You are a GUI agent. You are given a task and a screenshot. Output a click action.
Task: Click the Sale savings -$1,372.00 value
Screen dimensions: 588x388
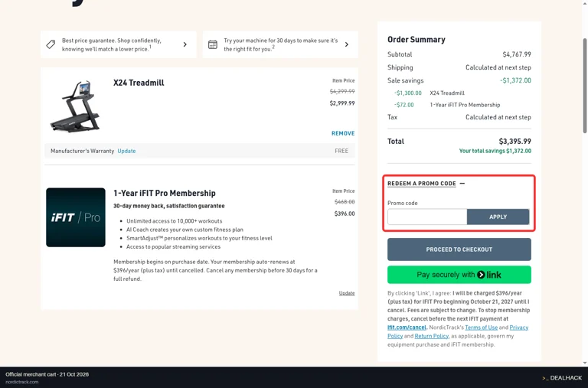(515, 80)
